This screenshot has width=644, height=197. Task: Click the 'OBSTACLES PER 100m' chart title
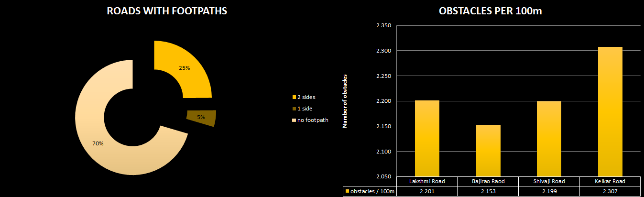490,12
